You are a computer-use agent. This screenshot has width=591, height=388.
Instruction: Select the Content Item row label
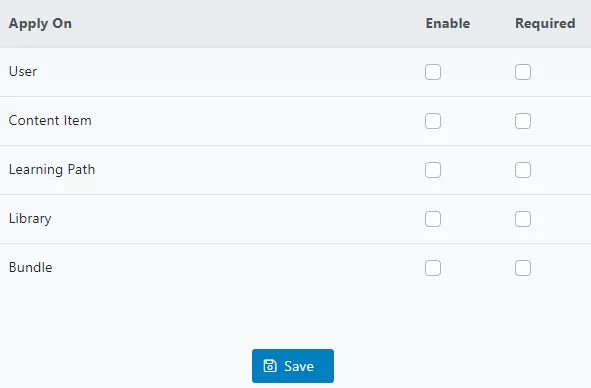(50, 120)
